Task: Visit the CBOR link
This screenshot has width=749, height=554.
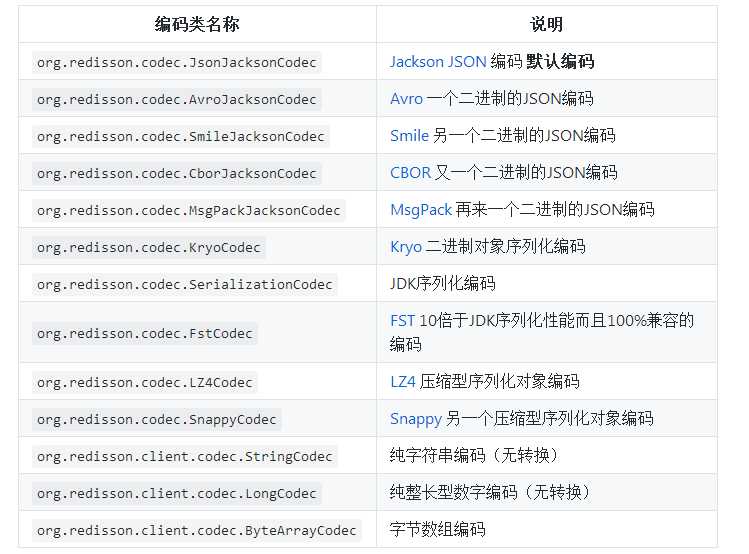Action: pyautogui.click(x=410, y=172)
